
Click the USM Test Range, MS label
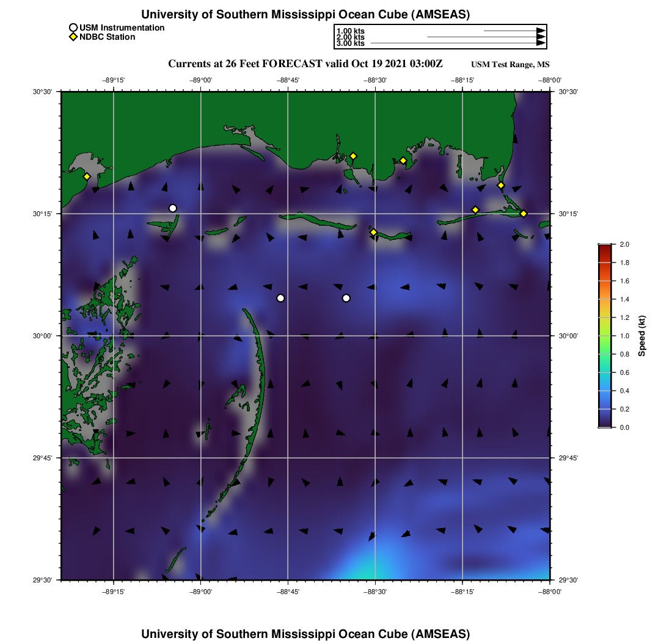pos(510,65)
